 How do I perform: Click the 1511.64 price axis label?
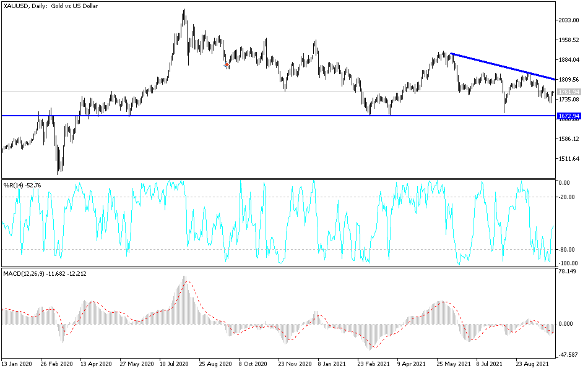(x=569, y=159)
